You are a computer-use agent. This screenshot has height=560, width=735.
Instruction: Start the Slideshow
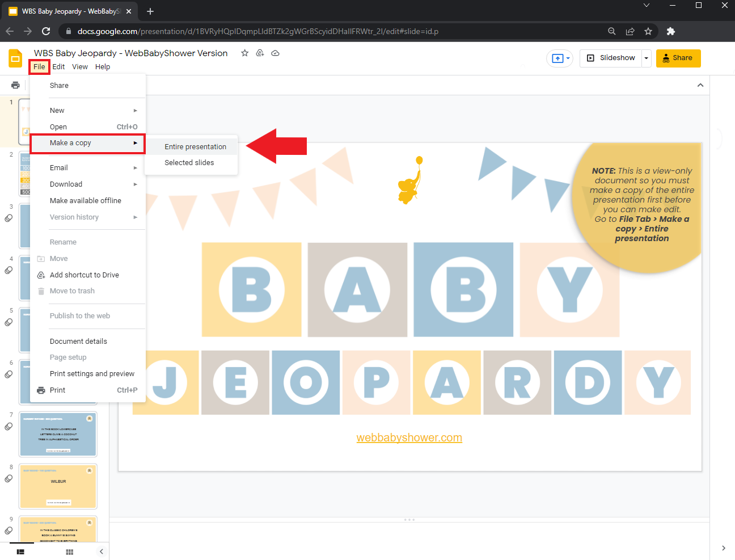[x=611, y=58]
